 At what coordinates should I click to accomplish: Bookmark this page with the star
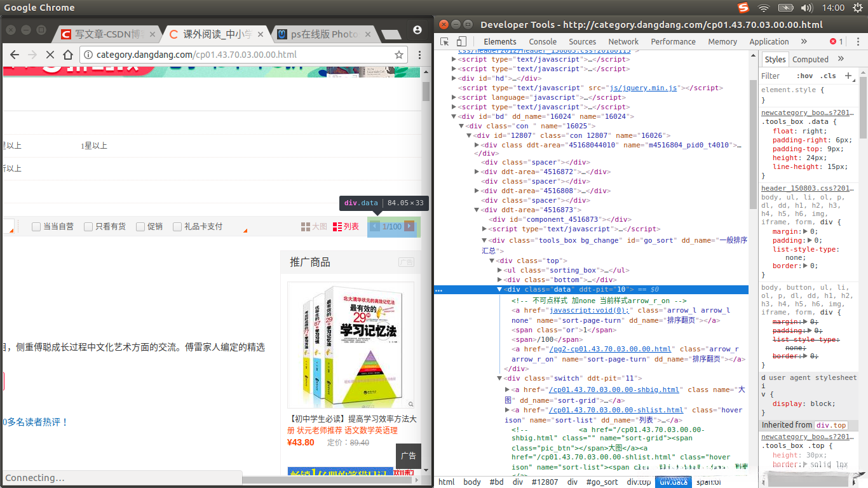point(399,55)
